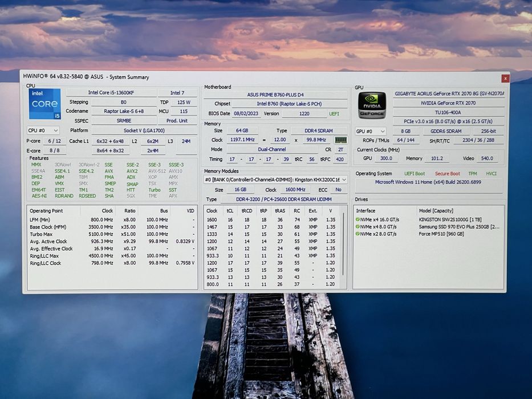The height and width of the screenshot is (399, 532).
Task: Click the GIGABYTE AORUS GeForce RTX 2070 field
Action: pyautogui.click(x=449, y=93)
